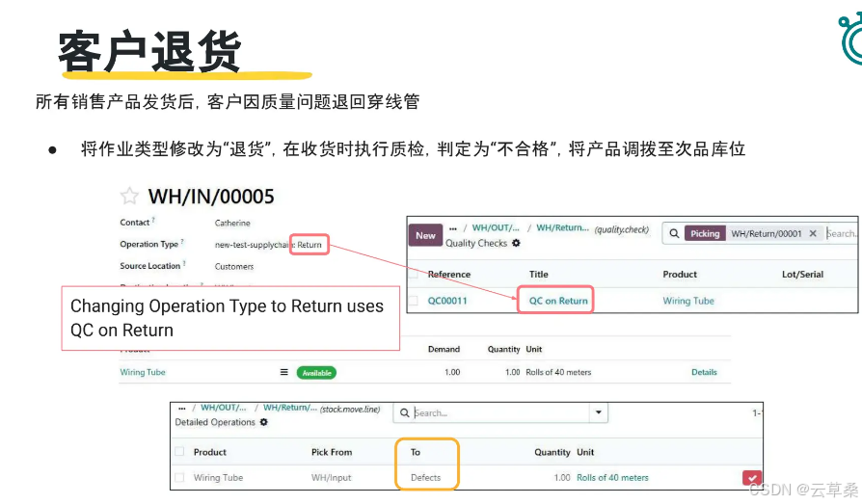Image resolution: width=862 pixels, height=504 pixels.
Task: Click the Available status badge
Action: pyautogui.click(x=316, y=373)
